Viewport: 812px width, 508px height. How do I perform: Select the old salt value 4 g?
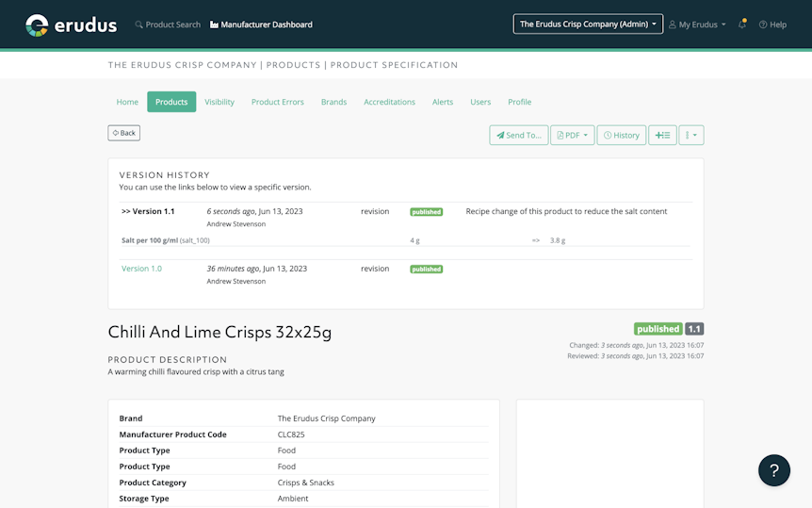click(414, 240)
